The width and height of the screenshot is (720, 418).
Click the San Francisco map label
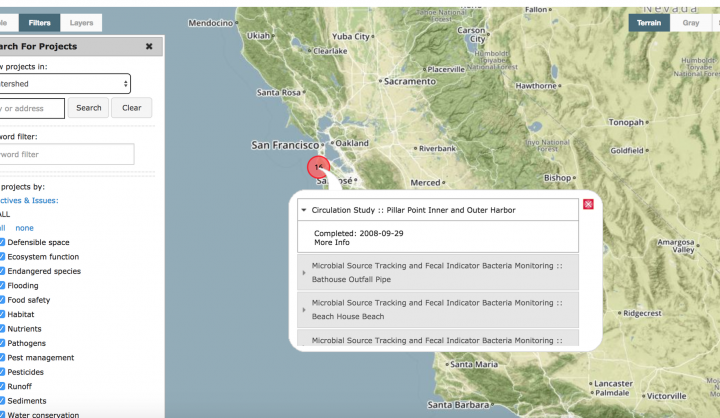point(285,145)
